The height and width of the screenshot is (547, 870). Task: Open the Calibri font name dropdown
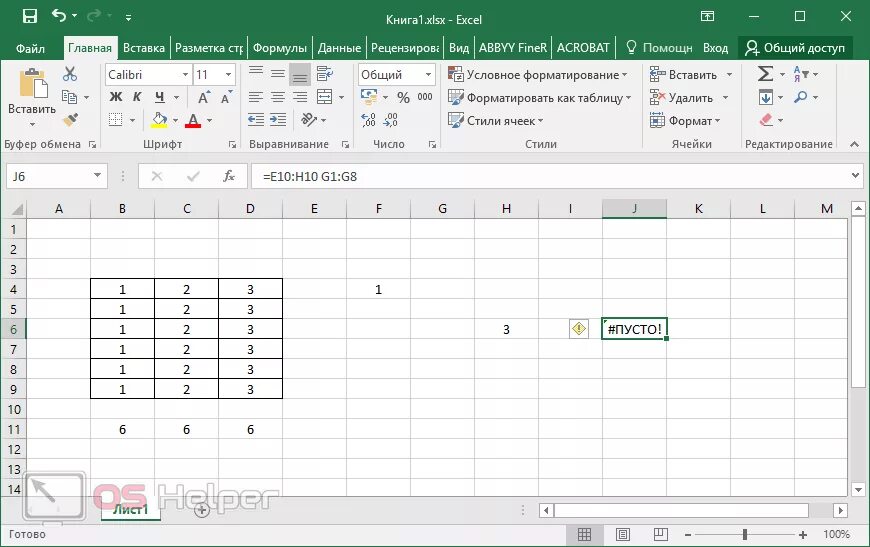coord(186,74)
